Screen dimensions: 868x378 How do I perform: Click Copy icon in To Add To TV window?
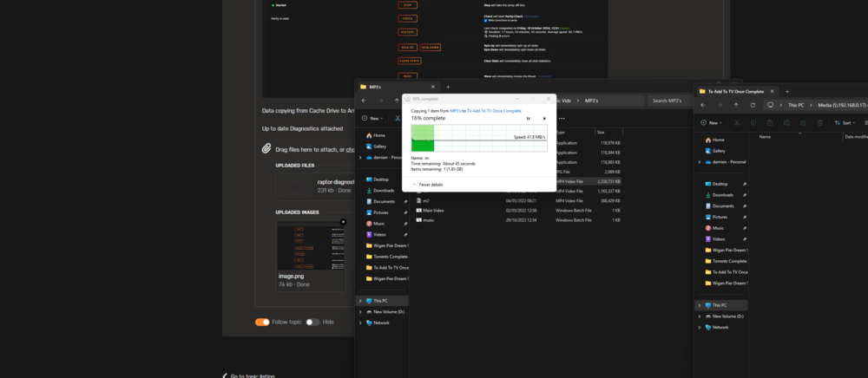point(753,123)
